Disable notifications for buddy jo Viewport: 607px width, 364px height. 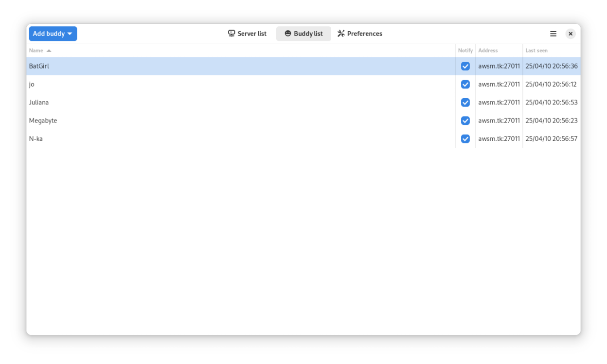(x=465, y=84)
